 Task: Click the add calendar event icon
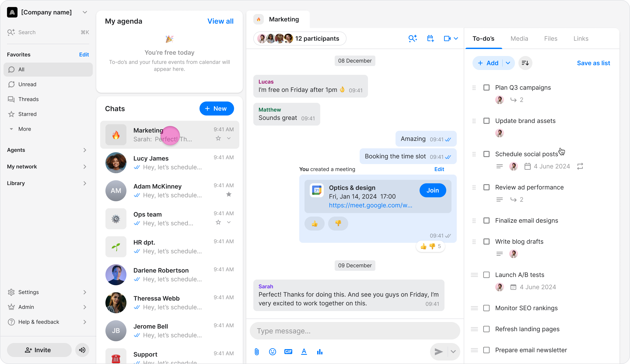pos(430,38)
